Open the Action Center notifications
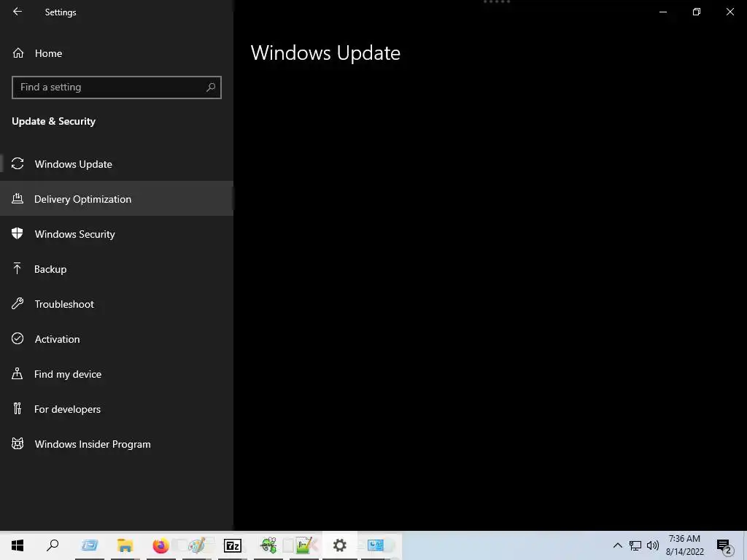 pos(724,546)
